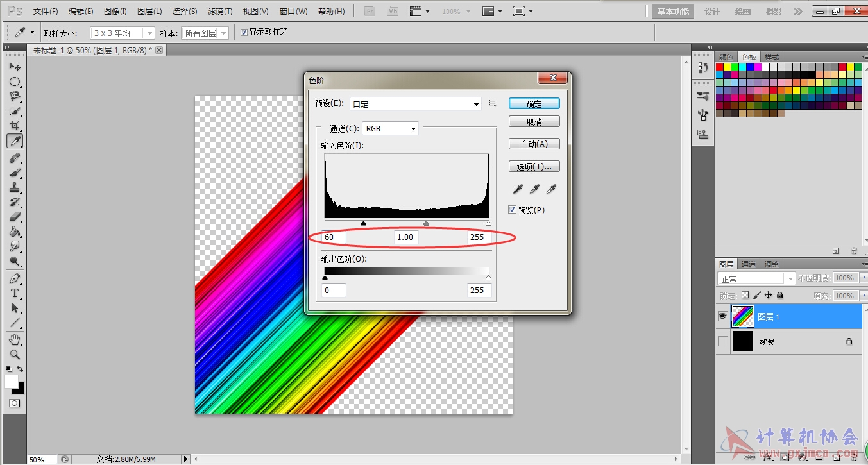Image resolution: width=868 pixels, height=465 pixels.
Task: Switch to the 绘画 workspace
Action: [743, 12]
